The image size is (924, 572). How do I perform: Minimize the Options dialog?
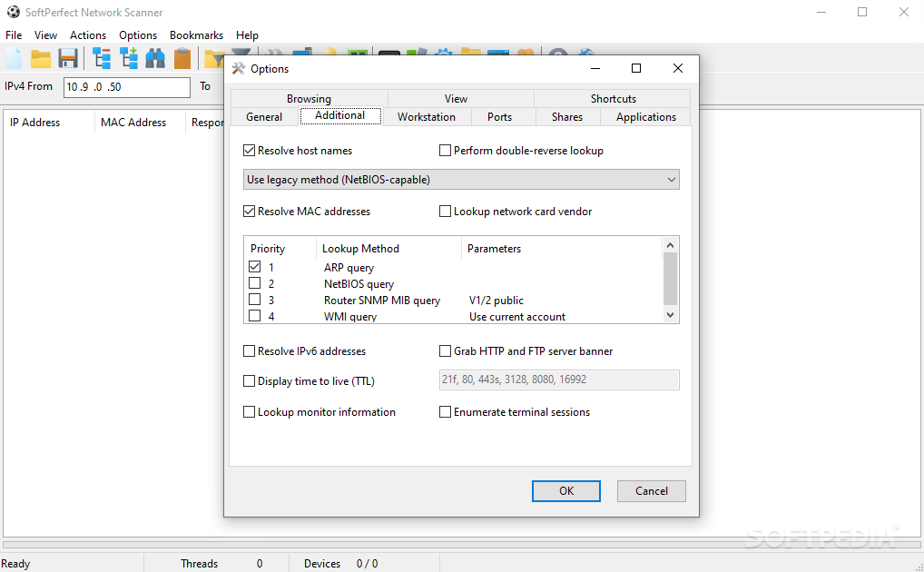pyautogui.click(x=595, y=68)
